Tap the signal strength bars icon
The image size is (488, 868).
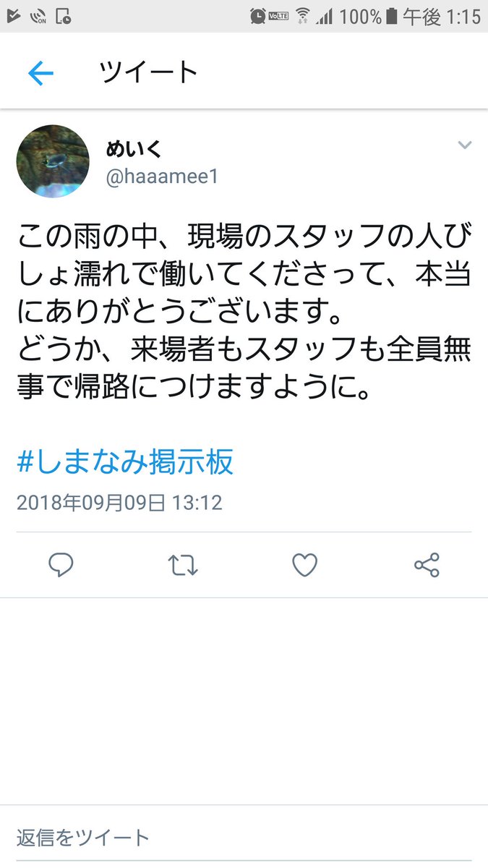pyautogui.click(x=325, y=16)
